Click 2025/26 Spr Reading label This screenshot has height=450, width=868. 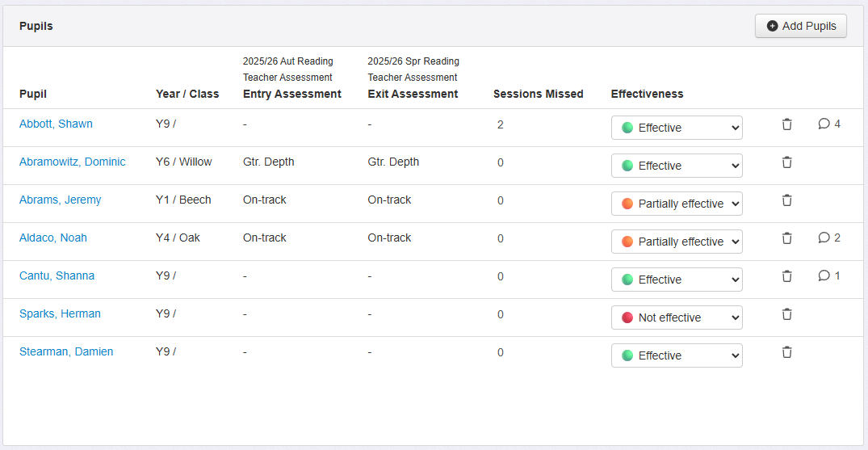coord(413,61)
